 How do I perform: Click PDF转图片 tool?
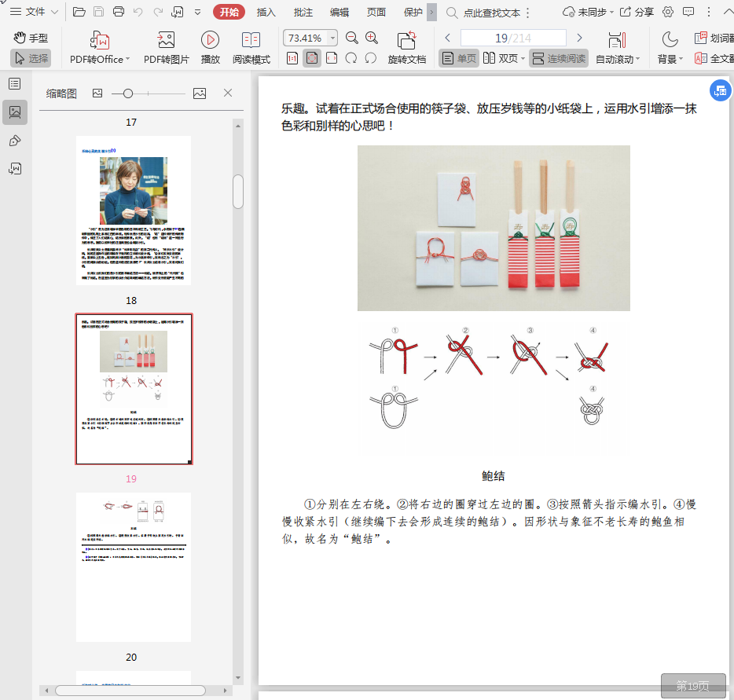(166, 47)
